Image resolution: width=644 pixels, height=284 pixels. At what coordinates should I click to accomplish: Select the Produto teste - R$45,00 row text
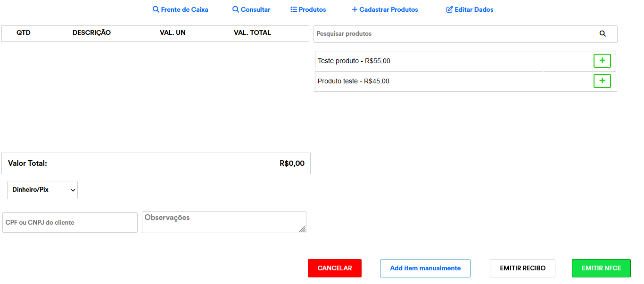(354, 81)
